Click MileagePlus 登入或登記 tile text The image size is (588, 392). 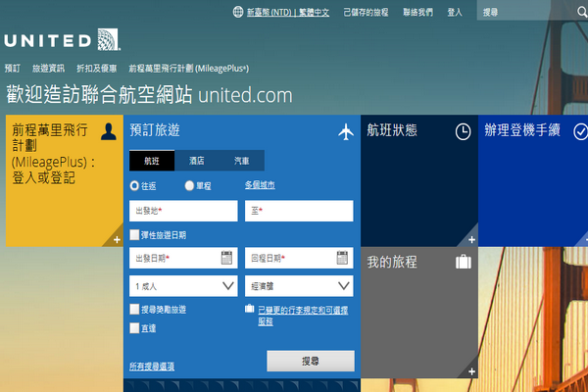click(53, 154)
